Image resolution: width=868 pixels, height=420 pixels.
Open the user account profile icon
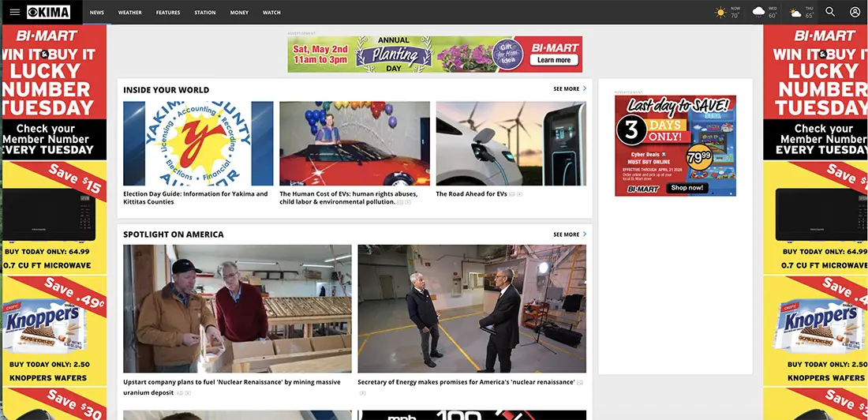855,12
